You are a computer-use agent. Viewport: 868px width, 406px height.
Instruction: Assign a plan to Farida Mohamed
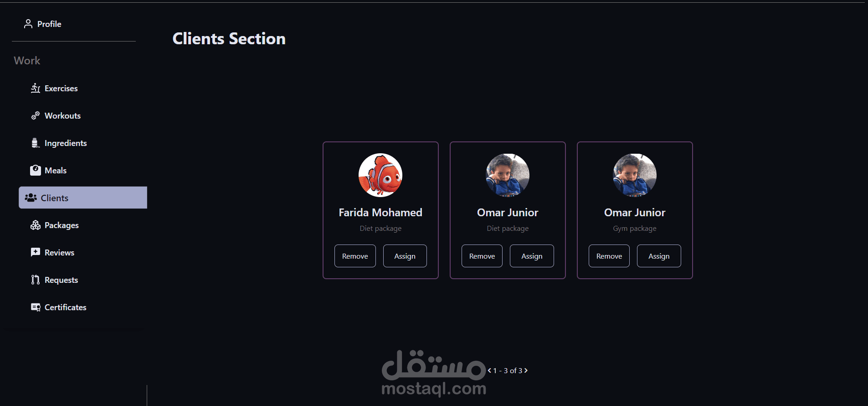point(405,256)
